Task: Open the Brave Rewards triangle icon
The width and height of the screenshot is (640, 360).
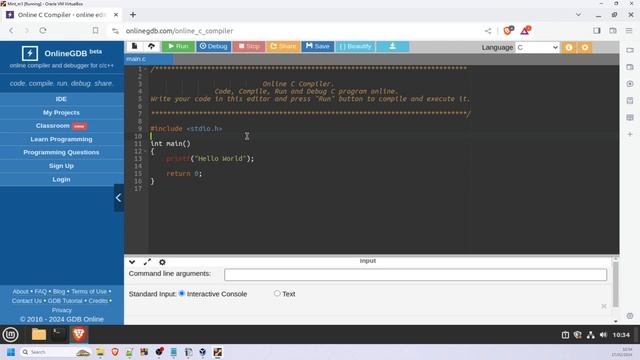Action: click(525, 31)
